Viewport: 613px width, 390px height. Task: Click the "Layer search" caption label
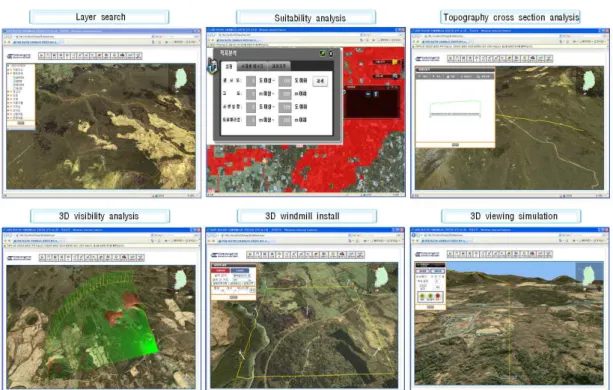pyautogui.click(x=100, y=17)
